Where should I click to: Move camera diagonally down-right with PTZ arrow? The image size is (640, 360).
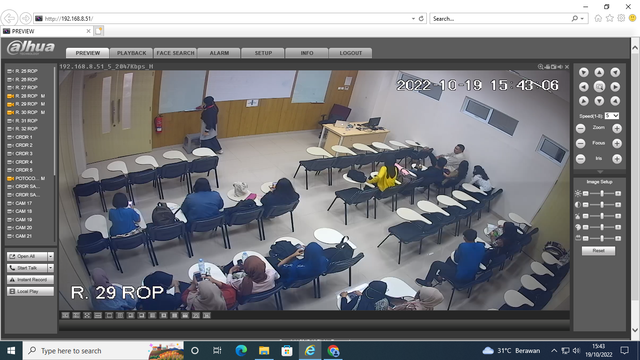click(615, 101)
